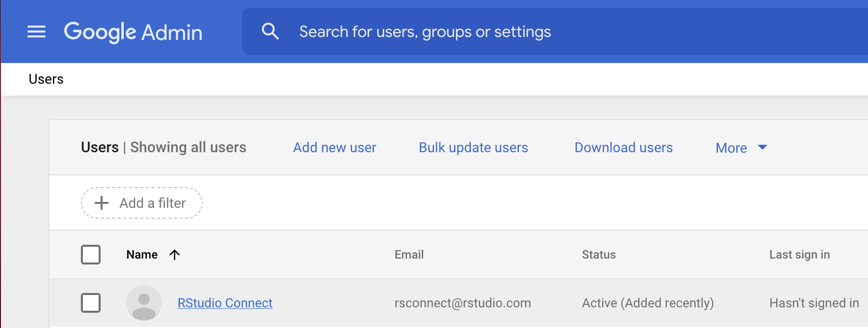Select the RStudio Connect user checkbox
Viewport: 868px width, 328px height.
(x=91, y=303)
